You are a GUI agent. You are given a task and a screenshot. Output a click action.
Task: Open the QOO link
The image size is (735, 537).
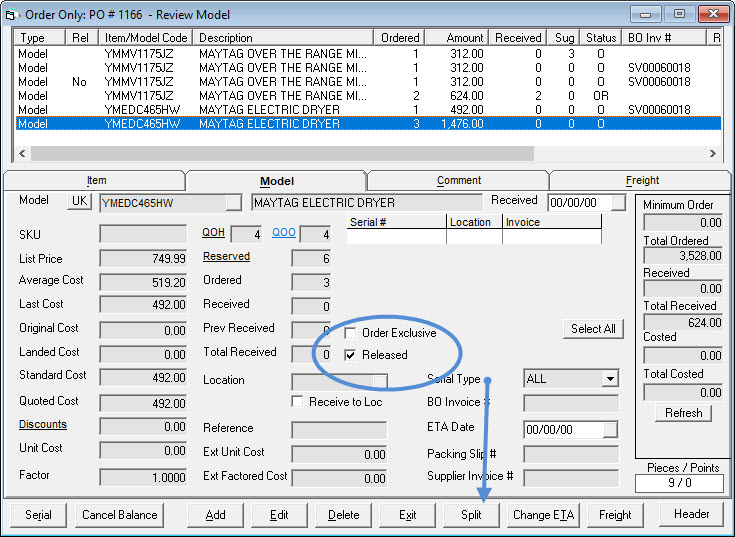[284, 232]
